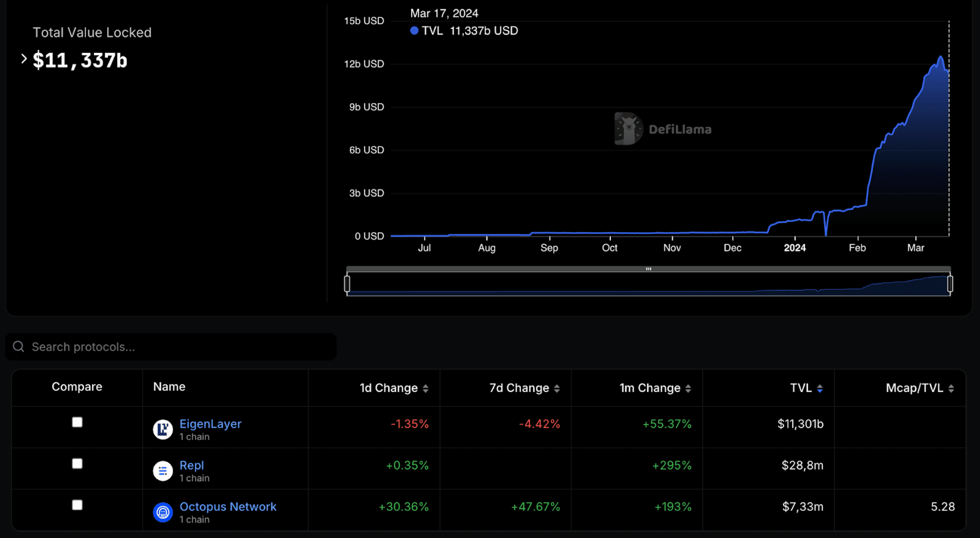Open the EigenLayer protocol link
The image size is (980, 538).
pyautogui.click(x=211, y=424)
